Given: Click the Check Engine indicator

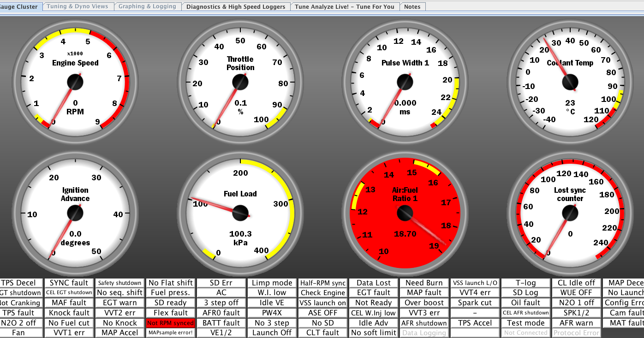Looking at the screenshot, I should click(x=323, y=293).
